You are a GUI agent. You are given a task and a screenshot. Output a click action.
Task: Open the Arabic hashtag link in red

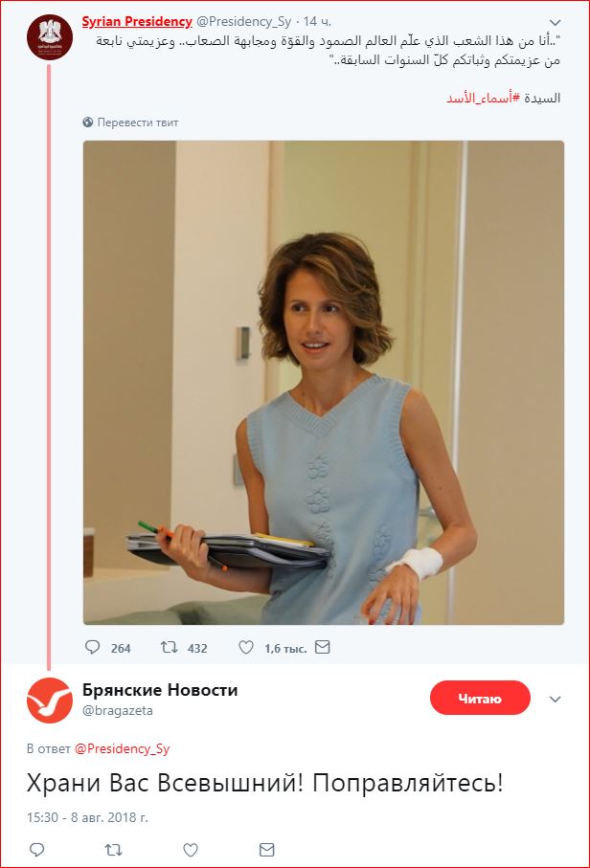(x=484, y=98)
